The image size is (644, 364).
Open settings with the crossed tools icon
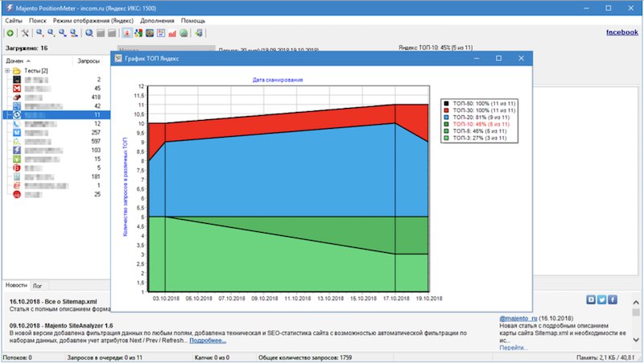click(x=25, y=33)
